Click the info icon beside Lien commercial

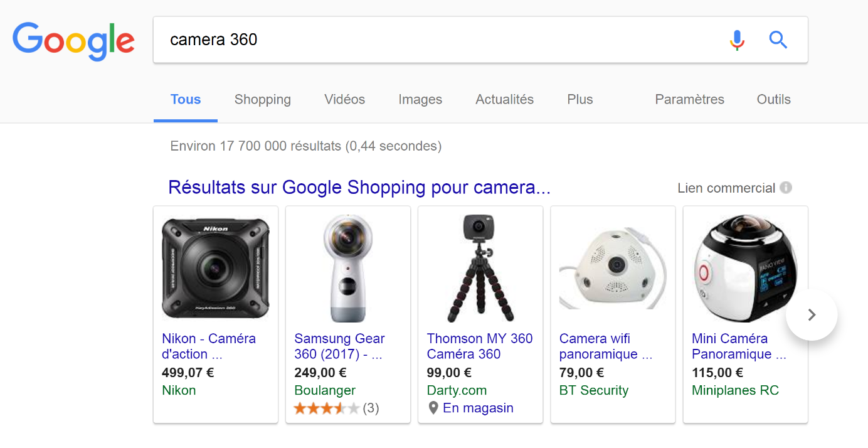[786, 188]
